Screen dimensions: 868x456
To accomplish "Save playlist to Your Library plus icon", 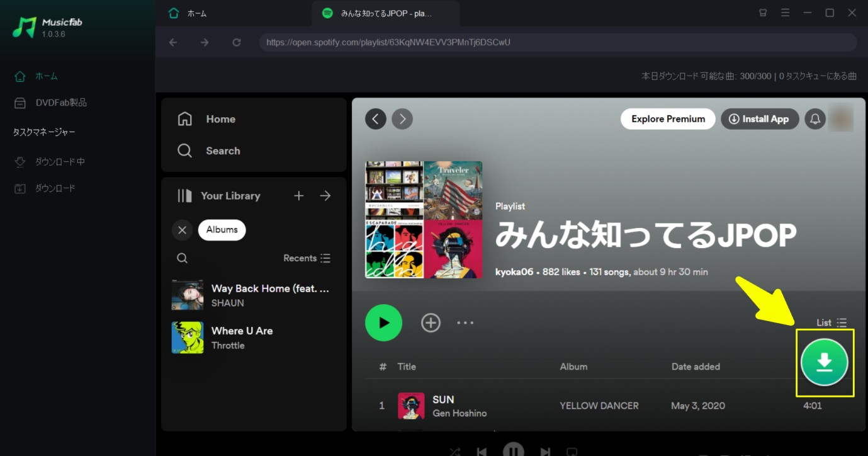I will (431, 323).
